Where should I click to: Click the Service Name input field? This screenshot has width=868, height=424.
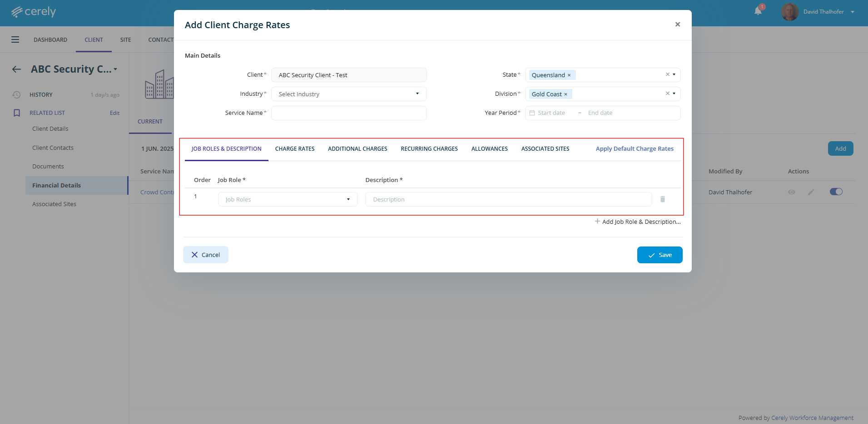[x=348, y=113]
